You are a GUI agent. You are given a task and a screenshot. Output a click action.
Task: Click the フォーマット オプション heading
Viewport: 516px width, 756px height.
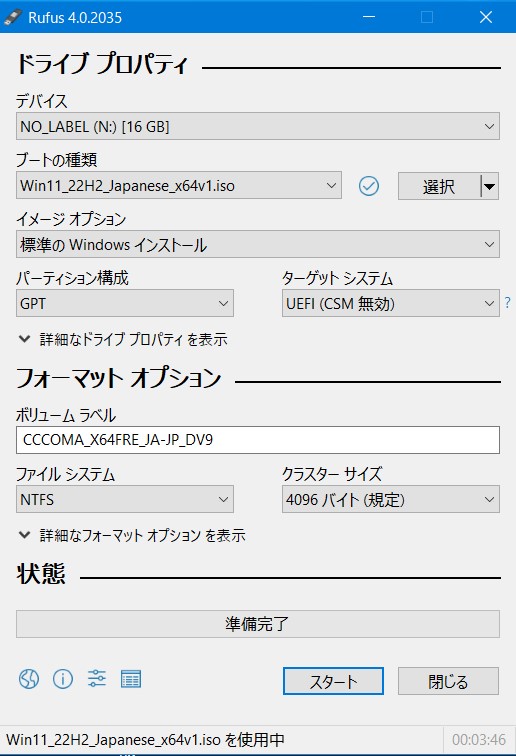point(118,378)
